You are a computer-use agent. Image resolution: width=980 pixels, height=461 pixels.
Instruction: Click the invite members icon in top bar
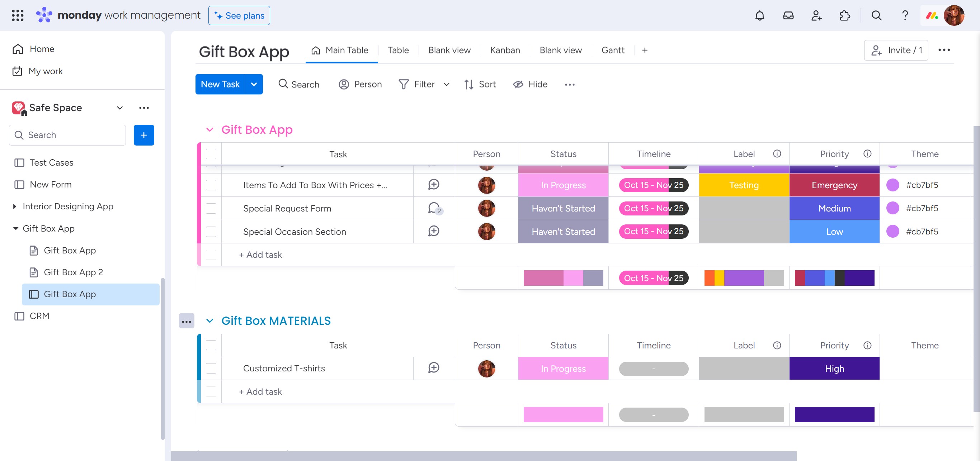coord(816,15)
